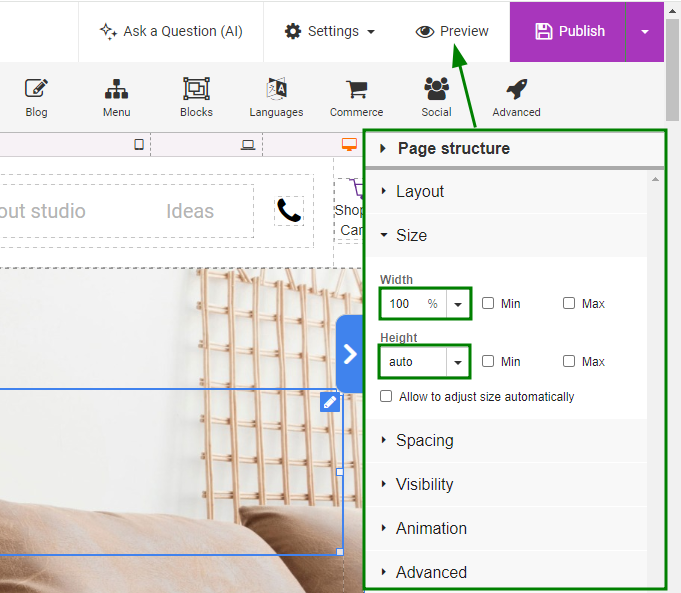Expand the Visibility section
Viewport: 681px width, 593px height.
[506, 484]
